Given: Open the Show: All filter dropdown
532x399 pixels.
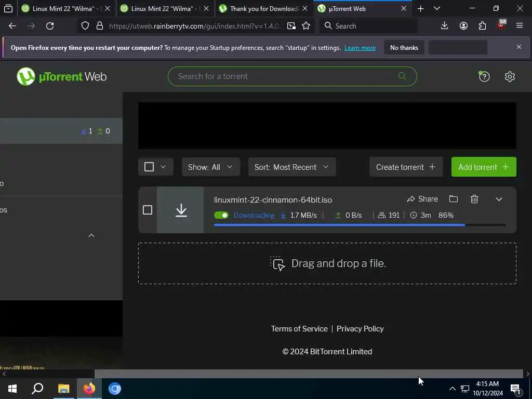Looking at the screenshot, I should (x=211, y=167).
